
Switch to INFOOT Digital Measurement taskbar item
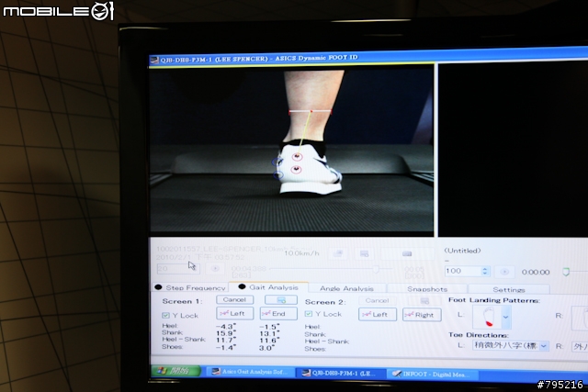point(435,374)
